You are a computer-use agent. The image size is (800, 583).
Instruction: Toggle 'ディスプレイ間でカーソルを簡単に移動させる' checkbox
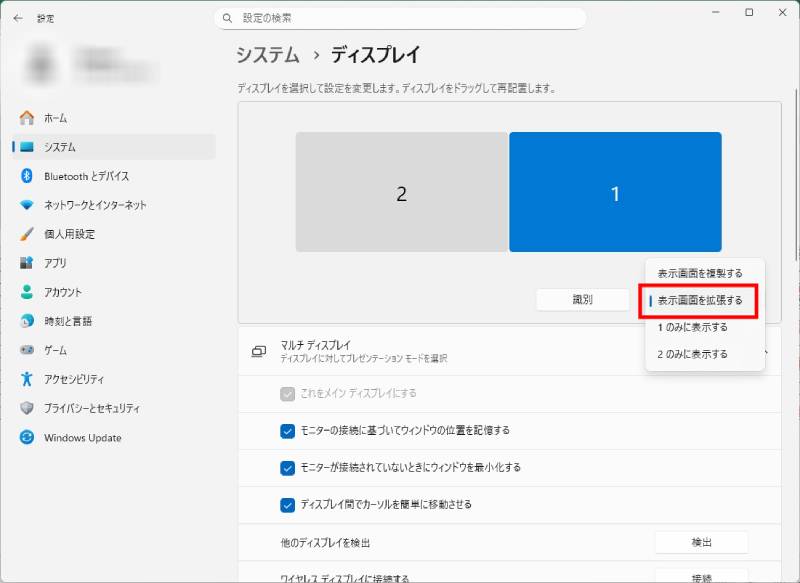tap(288, 504)
